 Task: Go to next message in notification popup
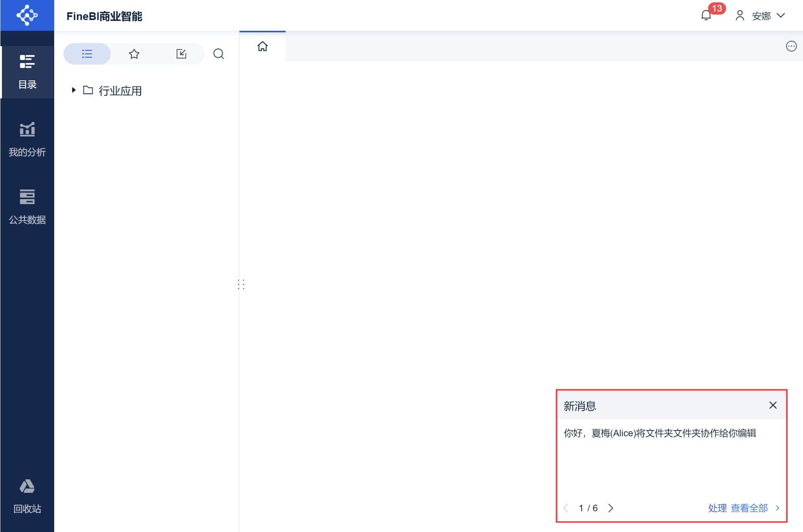click(611, 508)
